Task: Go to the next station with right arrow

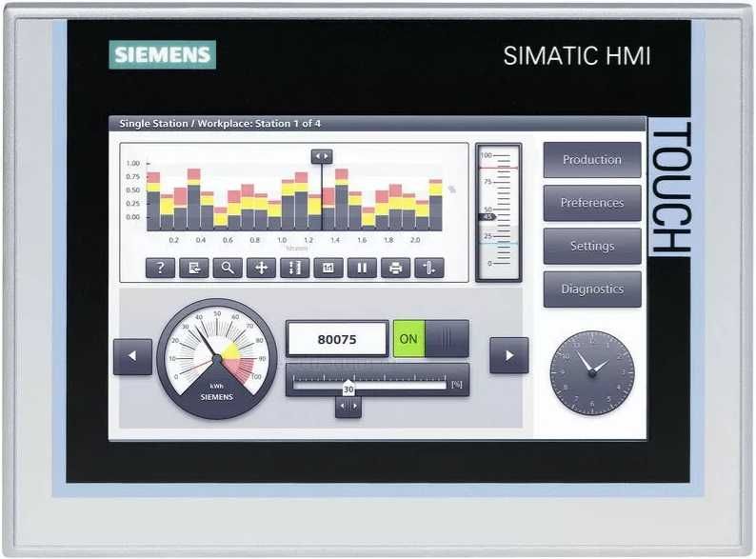Action: pos(509,355)
